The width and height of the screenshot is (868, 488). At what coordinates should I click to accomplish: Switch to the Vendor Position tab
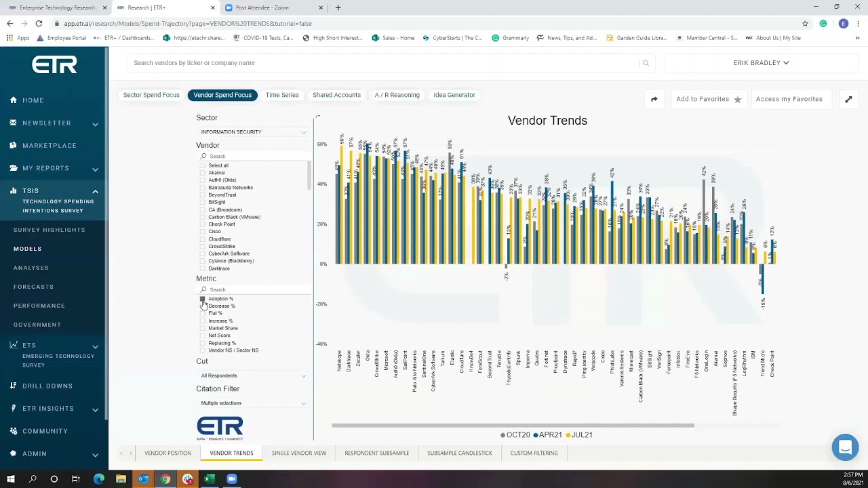(167, 453)
